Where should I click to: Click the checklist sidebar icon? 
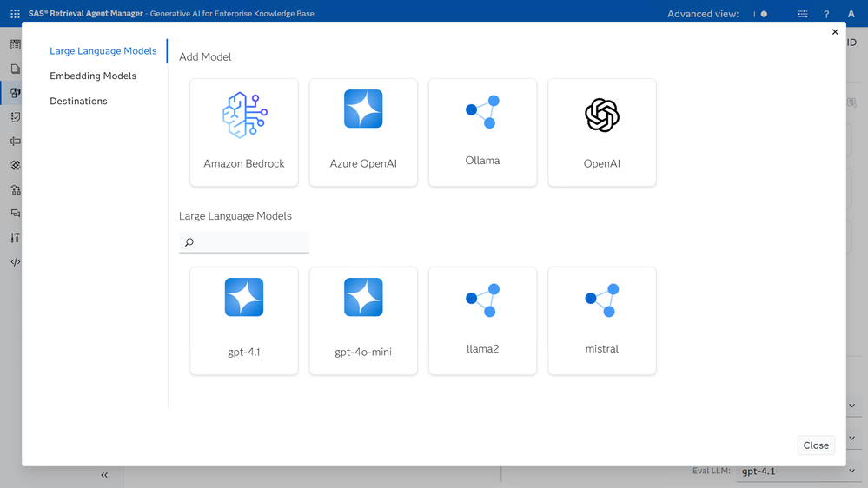coord(16,116)
